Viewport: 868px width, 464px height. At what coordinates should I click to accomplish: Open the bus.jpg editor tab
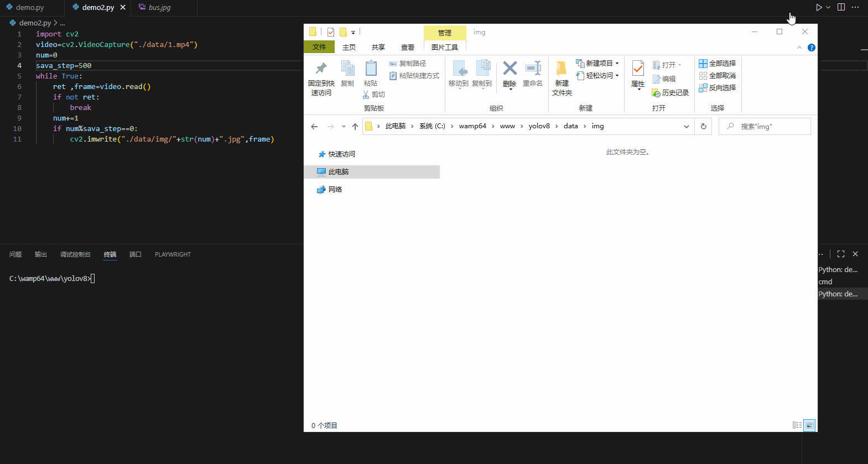[x=159, y=8]
